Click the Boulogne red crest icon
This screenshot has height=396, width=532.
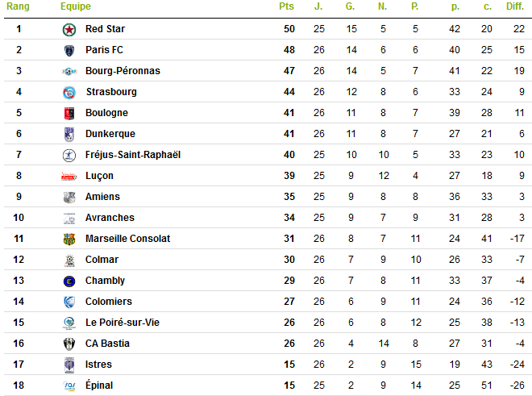pos(69,114)
